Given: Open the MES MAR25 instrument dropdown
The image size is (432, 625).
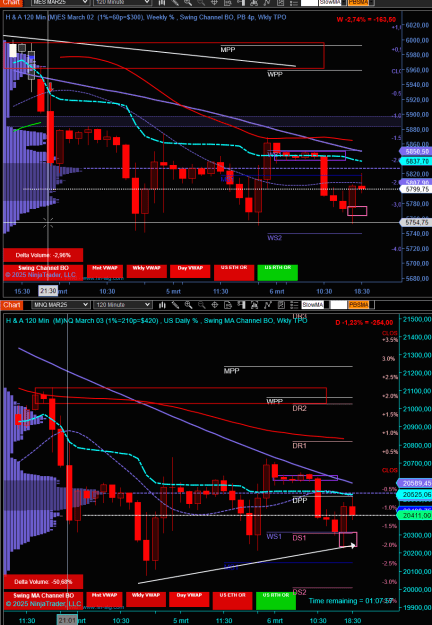Looking at the screenshot, I should tap(61, 2).
